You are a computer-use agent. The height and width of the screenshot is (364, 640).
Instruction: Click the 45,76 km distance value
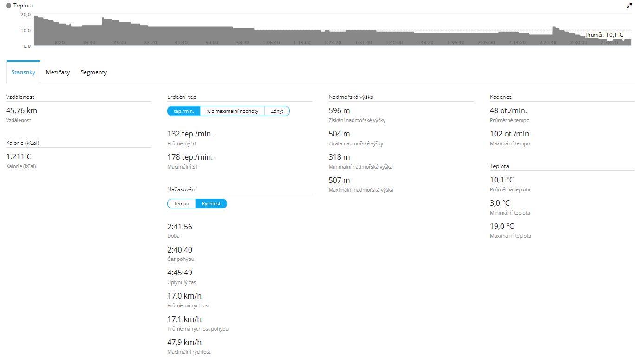(21, 110)
